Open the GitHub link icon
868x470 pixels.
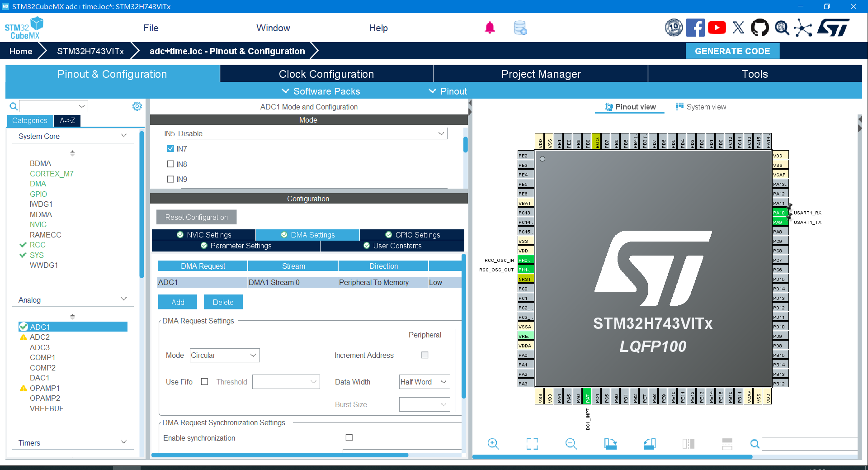pyautogui.click(x=759, y=28)
